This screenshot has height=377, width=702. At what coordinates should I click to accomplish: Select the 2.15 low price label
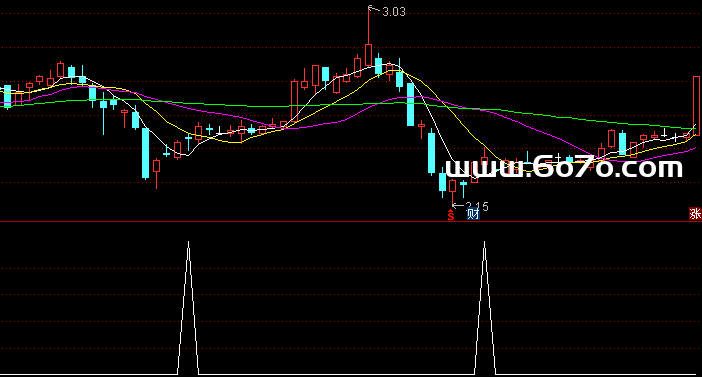pyautogui.click(x=477, y=206)
